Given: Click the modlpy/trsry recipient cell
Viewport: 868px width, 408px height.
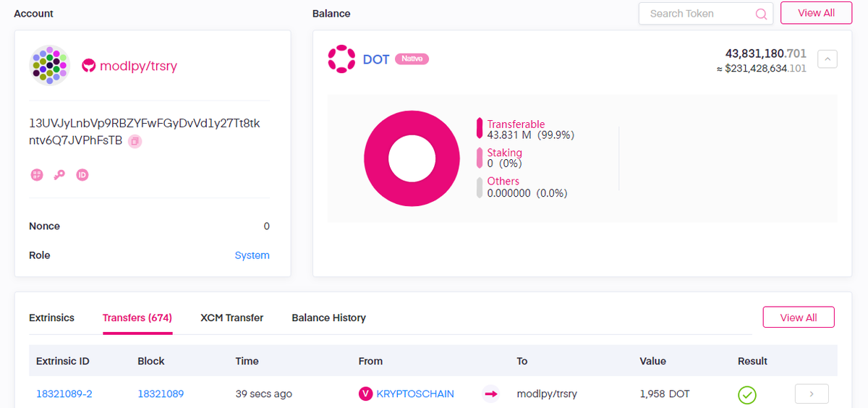Looking at the screenshot, I should click(547, 394).
